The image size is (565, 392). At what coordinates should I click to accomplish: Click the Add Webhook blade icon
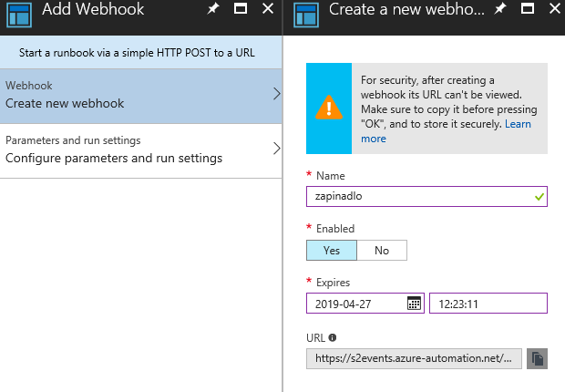(x=19, y=15)
